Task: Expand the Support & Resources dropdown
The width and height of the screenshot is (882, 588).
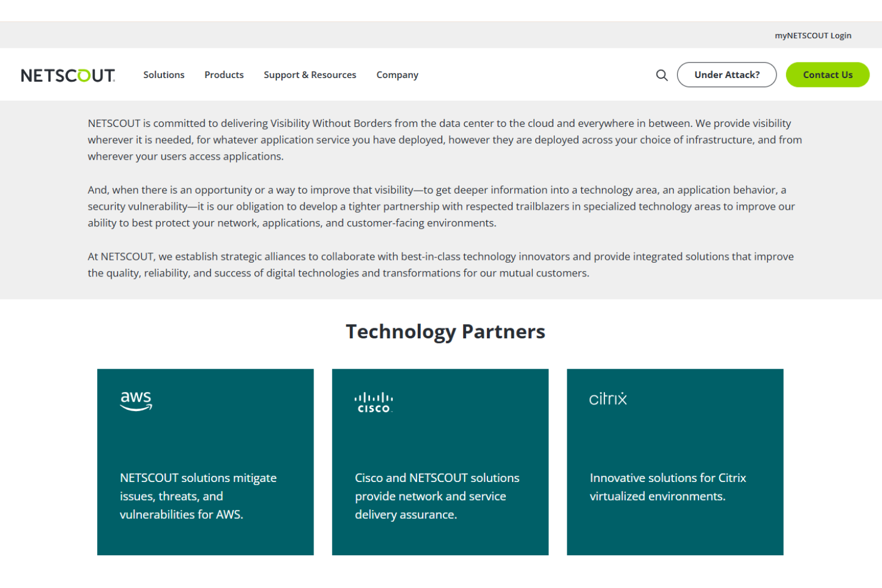Action: click(x=310, y=74)
